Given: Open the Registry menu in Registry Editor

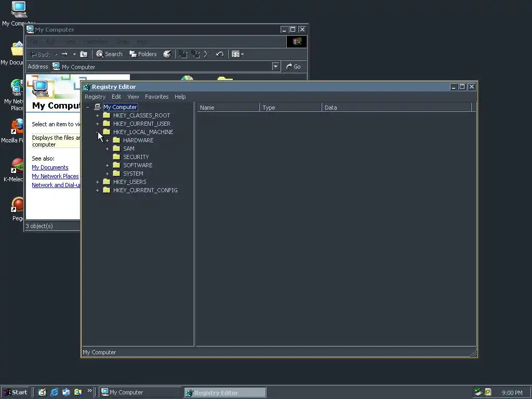Looking at the screenshot, I should click(x=95, y=97).
